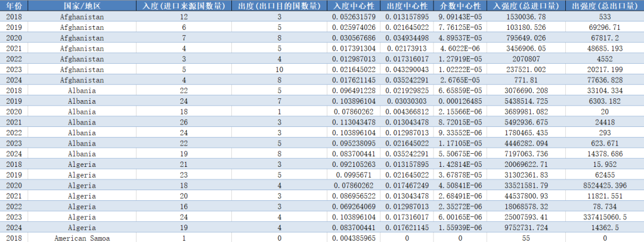Screen dimensions: 644x242
Task: Select the 44537800.93 cell
Action: [526, 196]
